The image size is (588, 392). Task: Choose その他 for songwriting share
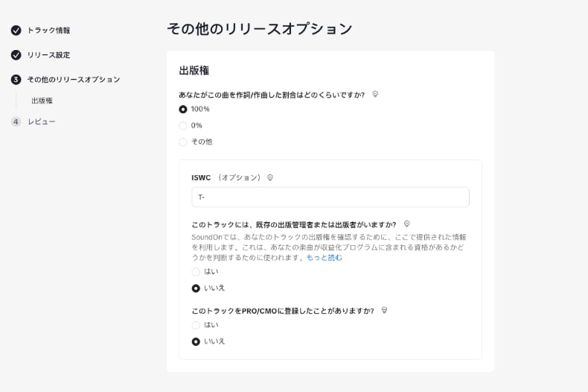pos(183,142)
